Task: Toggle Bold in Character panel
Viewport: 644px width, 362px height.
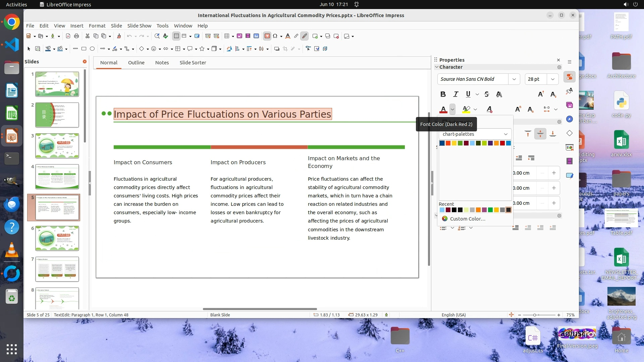Action: click(443, 94)
